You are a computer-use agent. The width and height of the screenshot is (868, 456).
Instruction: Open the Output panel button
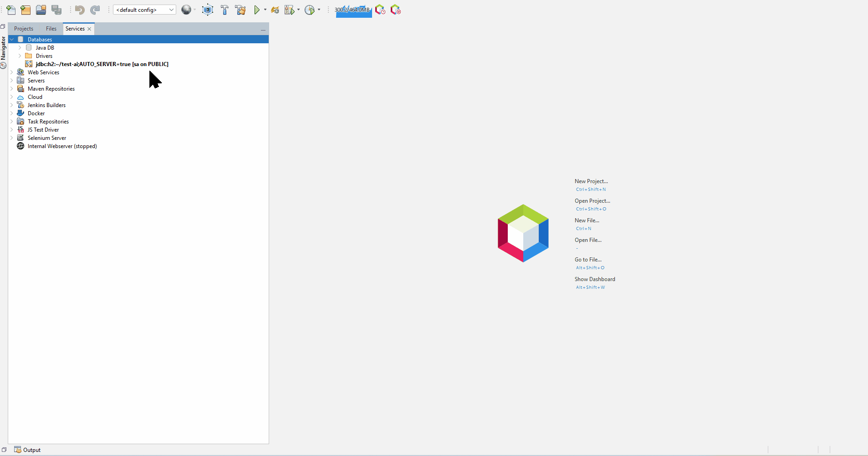pyautogui.click(x=27, y=450)
